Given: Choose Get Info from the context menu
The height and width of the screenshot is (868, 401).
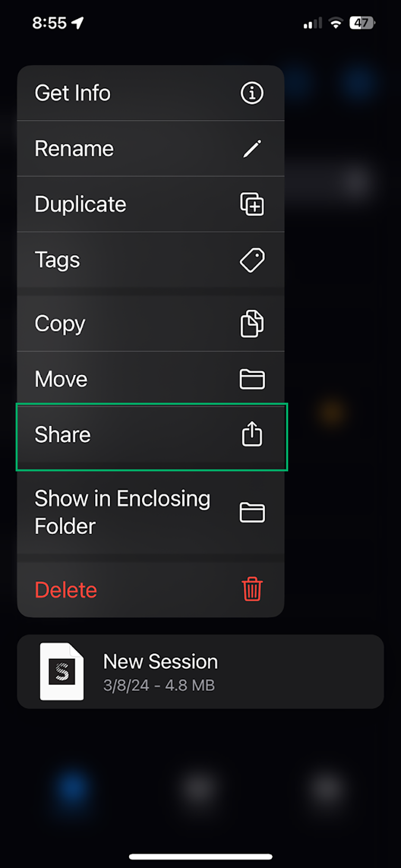Looking at the screenshot, I should (x=151, y=93).
